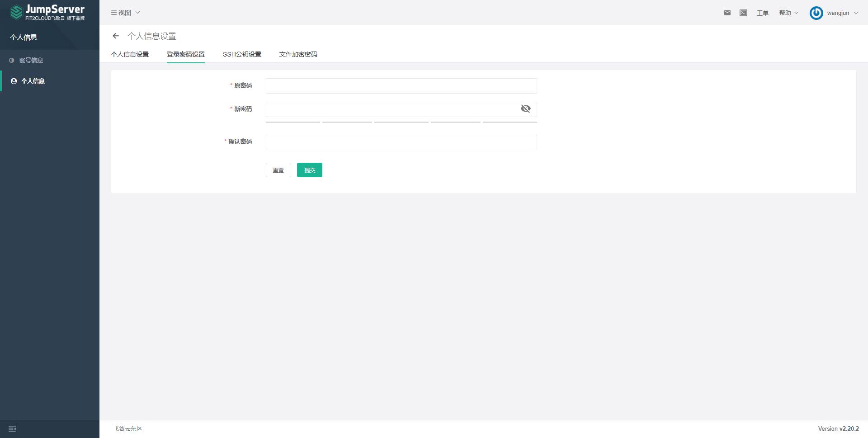This screenshot has width=868, height=438.
Task: Click the 账号信息 sidebar icon
Action: tap(12, 60)
